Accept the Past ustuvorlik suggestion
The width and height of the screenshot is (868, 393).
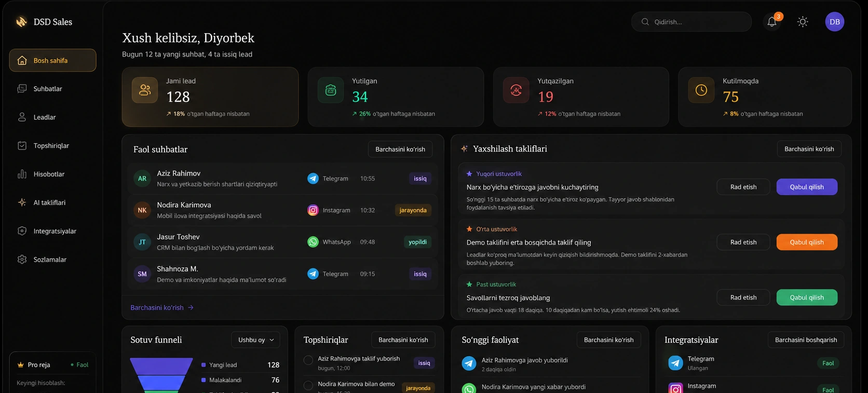(807, 297)
